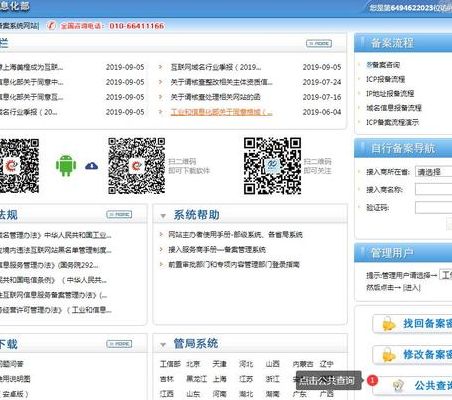Collapse the 系统帮助 section triangle
The height and width of the screenshot is (400, 452).
point(163,216)
